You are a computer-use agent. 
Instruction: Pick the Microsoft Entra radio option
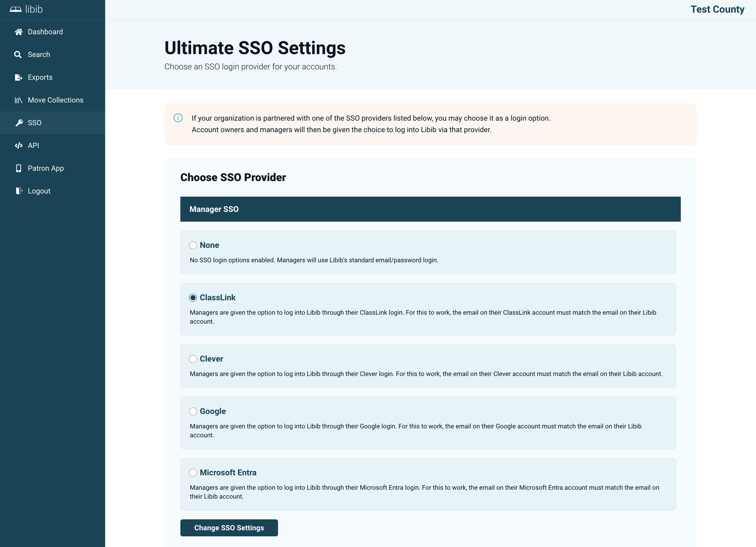pos(193,473)
